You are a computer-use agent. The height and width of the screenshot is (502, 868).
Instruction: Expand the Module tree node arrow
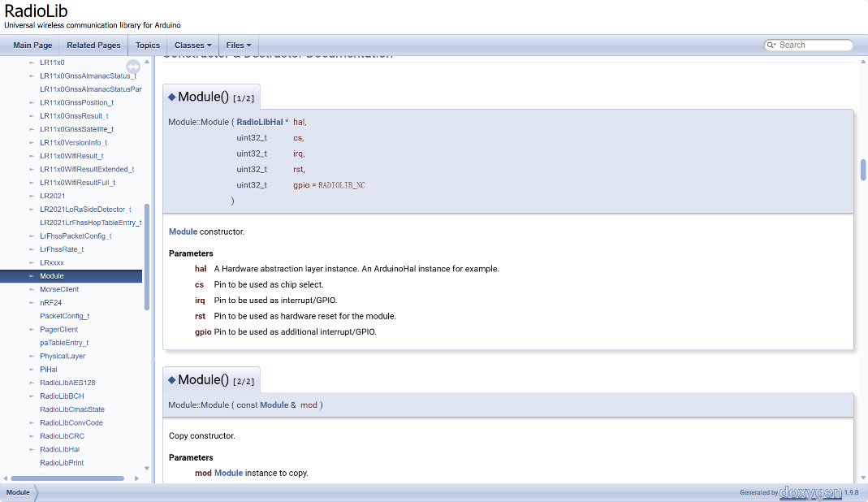32,276
